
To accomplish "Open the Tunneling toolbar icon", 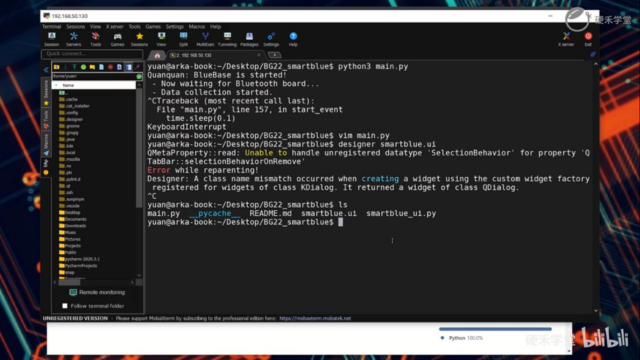I will click(x=227, y=39).
